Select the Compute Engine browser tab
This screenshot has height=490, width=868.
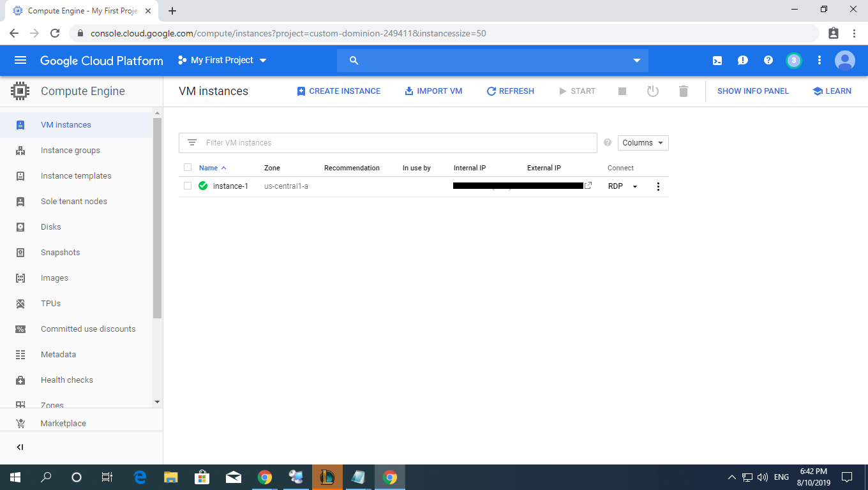pyautogui.click(x=81, y=11)
